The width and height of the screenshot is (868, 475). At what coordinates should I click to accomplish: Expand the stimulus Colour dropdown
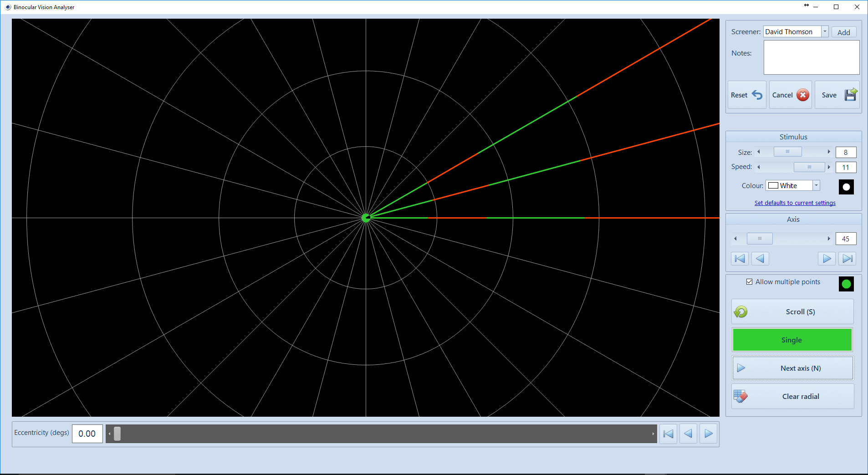click(816, 185)
